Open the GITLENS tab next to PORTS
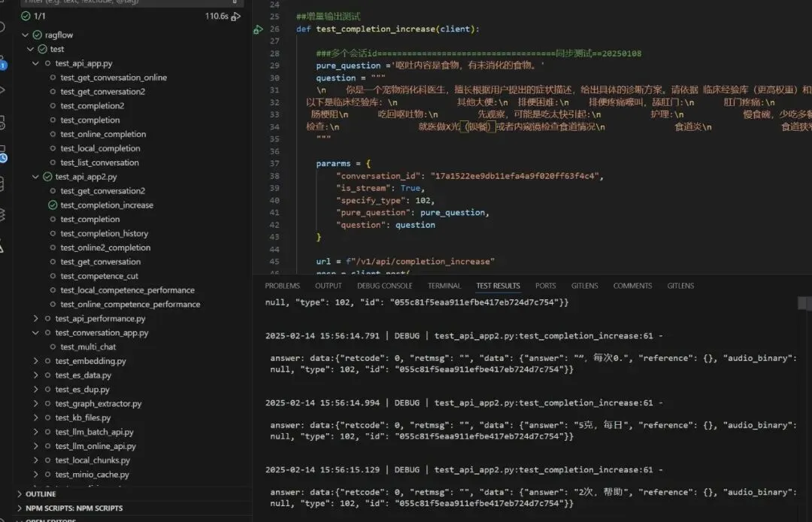Image resolution: width=812 pixels, height=522 pixels. [x=585, y=286]
